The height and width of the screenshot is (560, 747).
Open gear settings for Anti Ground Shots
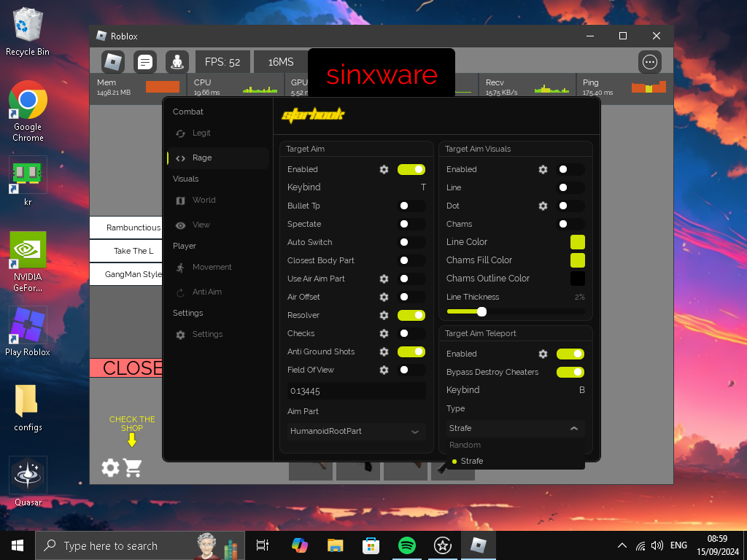click(x=384, y=352)
